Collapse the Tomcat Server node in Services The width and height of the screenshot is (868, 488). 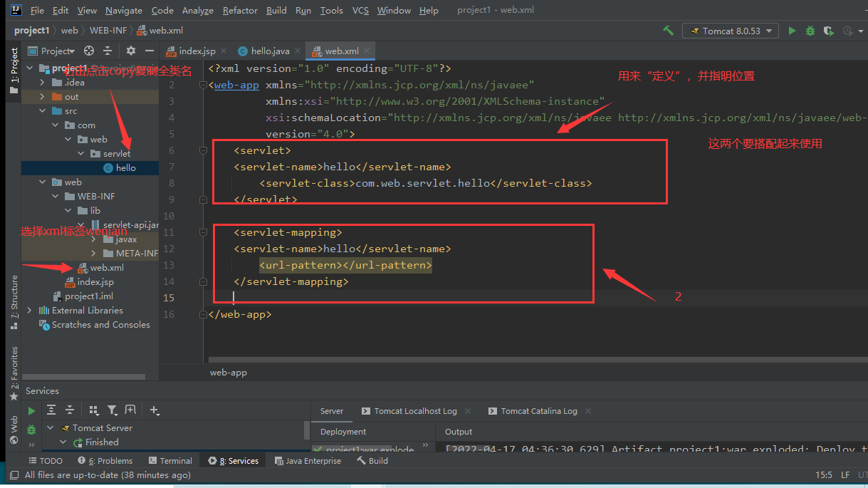click(50, 427)
